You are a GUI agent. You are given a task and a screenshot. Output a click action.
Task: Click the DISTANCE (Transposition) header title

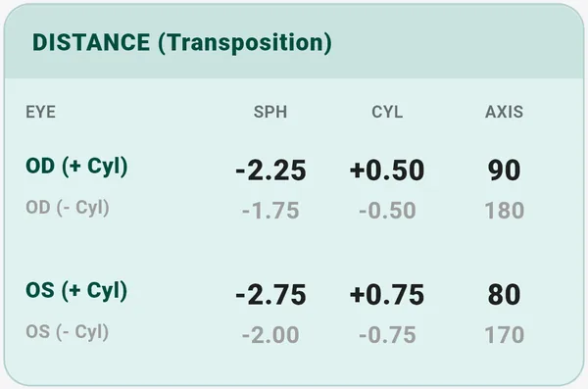click(182, 43)
